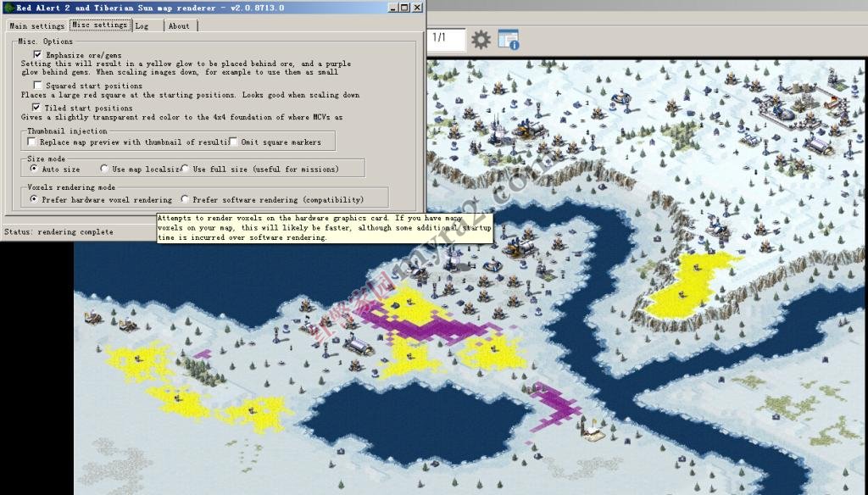This screenshot has width=868, height=495.
Task: Toggle Tiled start positions checkbox
Action: 36,108
